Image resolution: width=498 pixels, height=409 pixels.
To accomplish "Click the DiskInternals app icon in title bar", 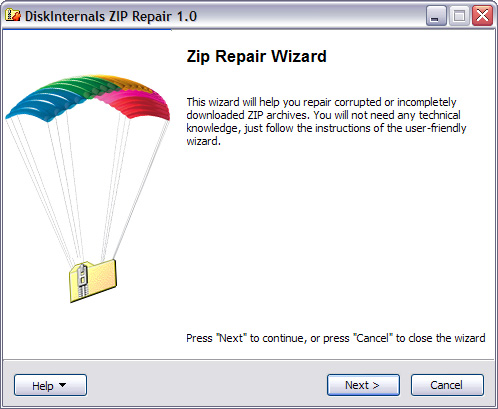I will (13, 16).
